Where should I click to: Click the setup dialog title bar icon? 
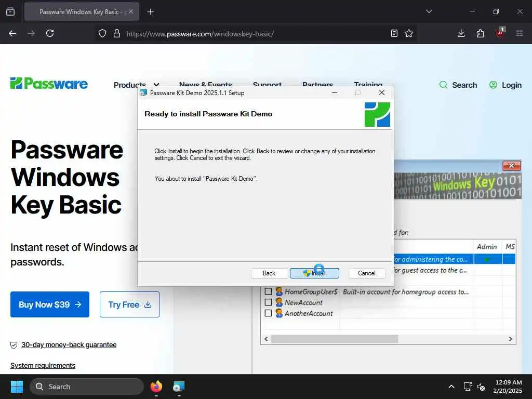[x=143, y=92]
